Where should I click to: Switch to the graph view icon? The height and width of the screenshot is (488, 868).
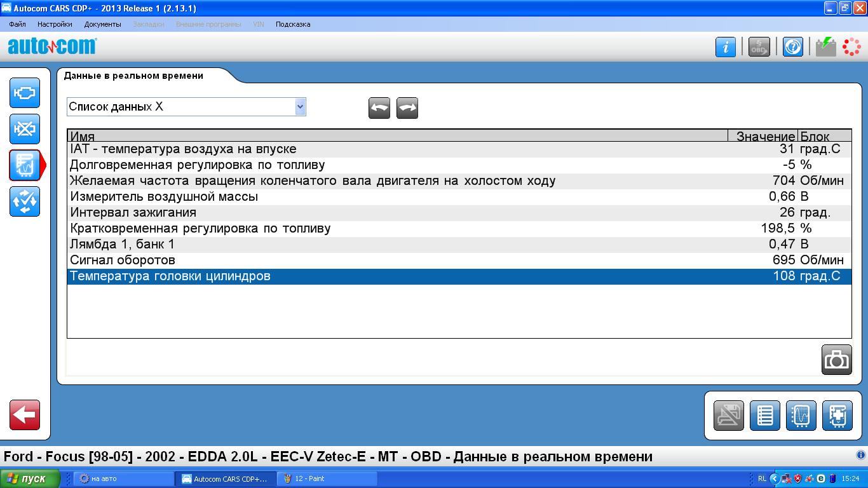pyautogui.click(x=801, y=416)
